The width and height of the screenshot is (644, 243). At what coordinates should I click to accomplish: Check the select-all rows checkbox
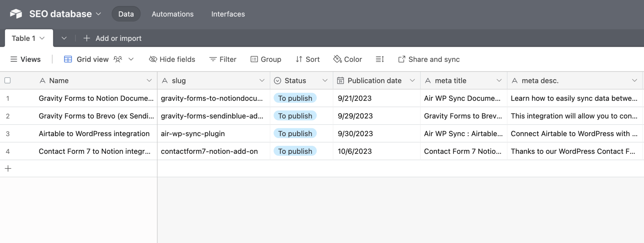point(8,80)
